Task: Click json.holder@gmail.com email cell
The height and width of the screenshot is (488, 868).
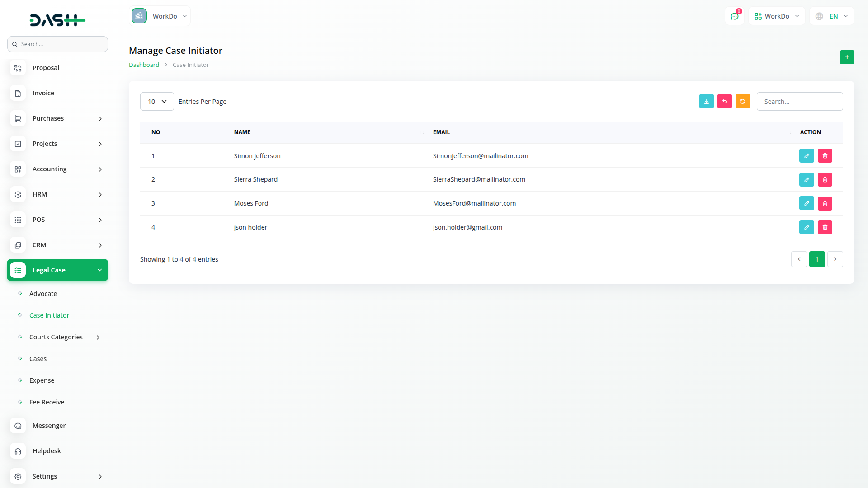Action: 467,227
